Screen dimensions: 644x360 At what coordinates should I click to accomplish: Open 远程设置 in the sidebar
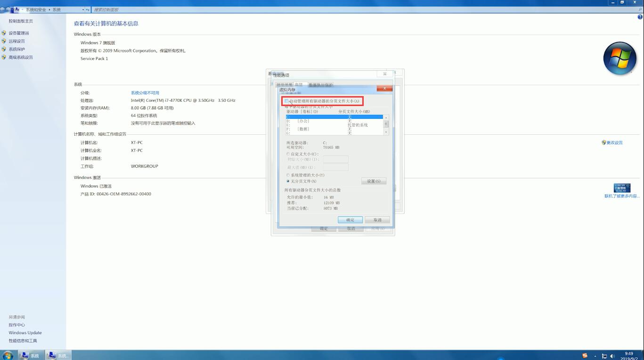tap(16, 41)
